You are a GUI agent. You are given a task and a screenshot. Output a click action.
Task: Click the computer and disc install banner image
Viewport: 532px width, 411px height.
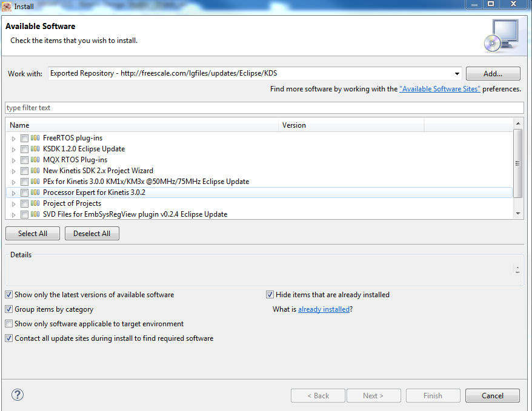(x=502, y=36)
